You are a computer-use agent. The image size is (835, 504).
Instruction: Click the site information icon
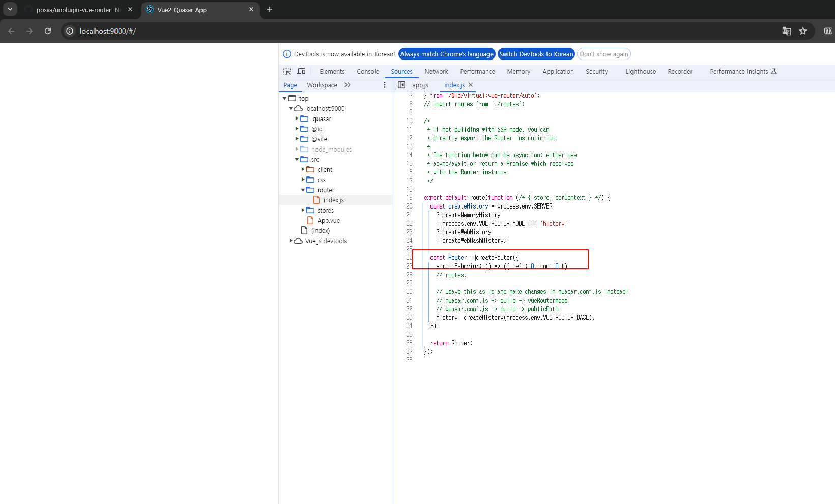pos(70,31)
